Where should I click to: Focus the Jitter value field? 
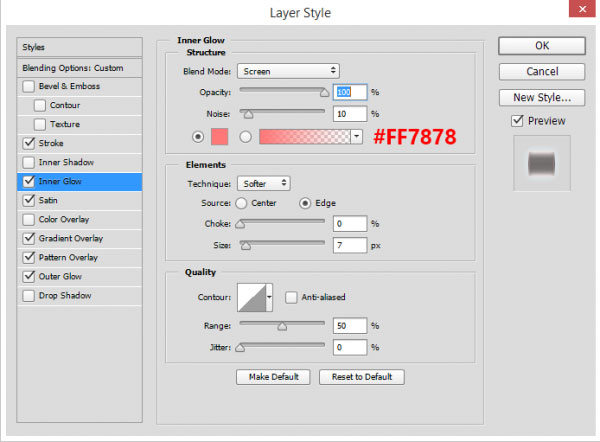pyautogui.click(x=350, y=347)
